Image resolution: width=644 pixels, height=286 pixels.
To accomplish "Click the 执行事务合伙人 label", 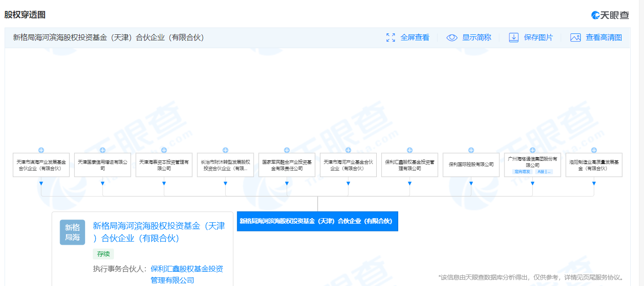I will (119, 269).
